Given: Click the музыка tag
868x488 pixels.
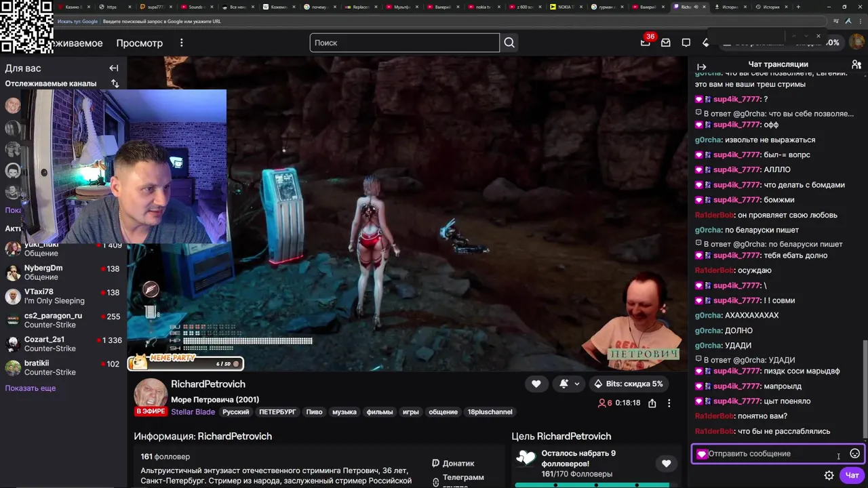Looking at the screenshot, I should click(344, 412).
